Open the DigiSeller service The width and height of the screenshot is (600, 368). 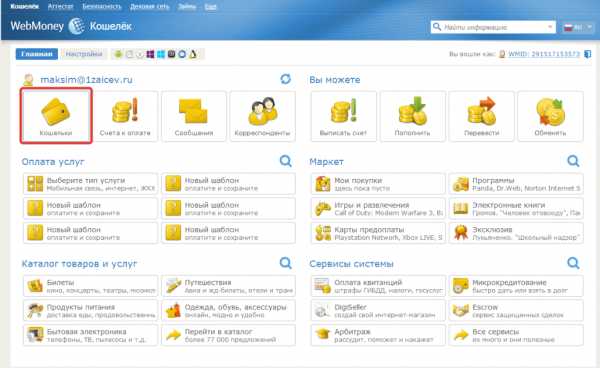[378, 311]
